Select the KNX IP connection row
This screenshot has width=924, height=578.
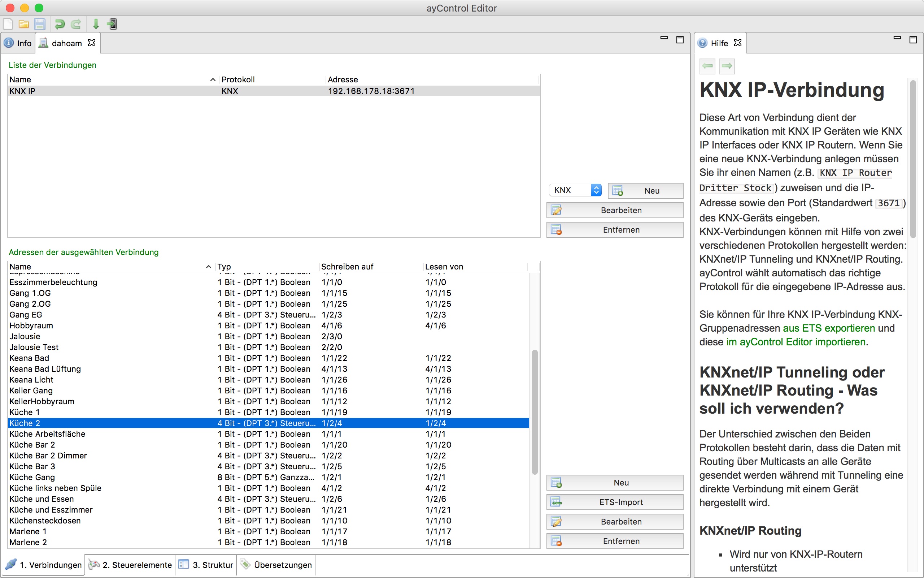(273, 91)
